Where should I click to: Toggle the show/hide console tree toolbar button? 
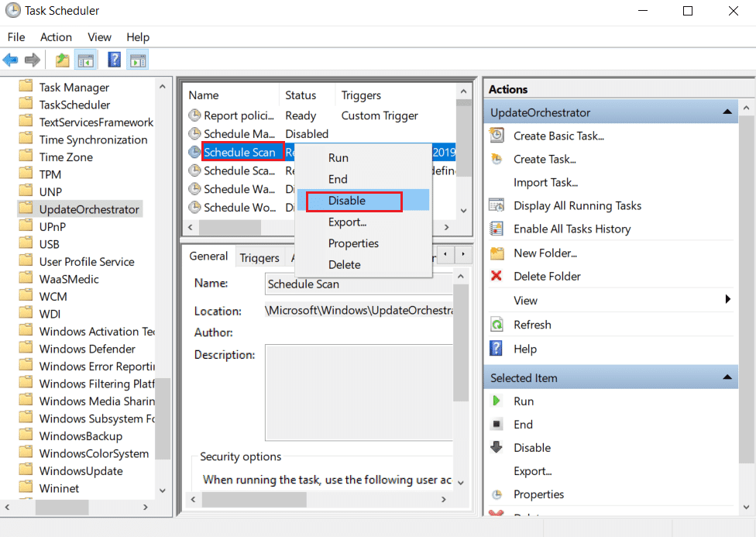86,60
